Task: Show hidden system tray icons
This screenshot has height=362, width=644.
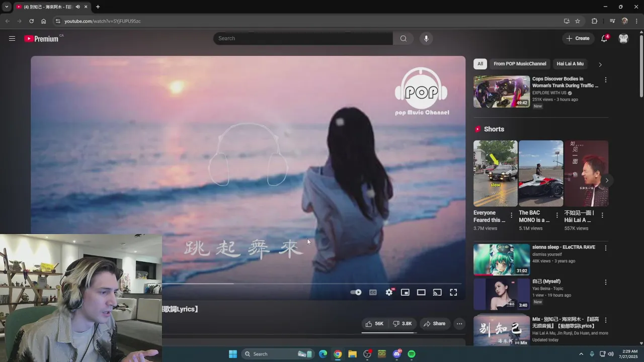Action: (x=581, y=354)
